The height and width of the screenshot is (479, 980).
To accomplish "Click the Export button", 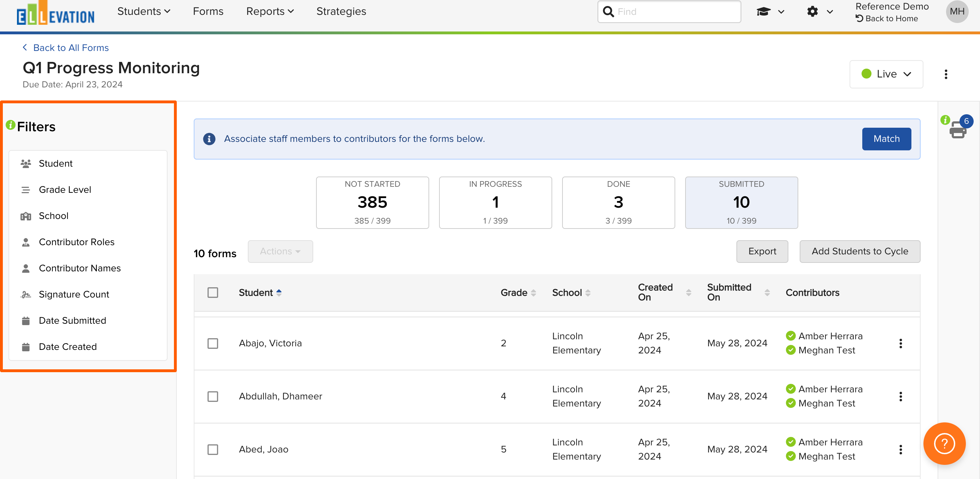I will [762, 251].
